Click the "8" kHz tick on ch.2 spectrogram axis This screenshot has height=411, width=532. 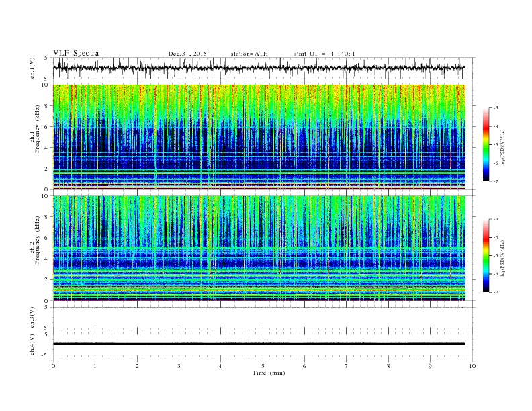click(x=47, y=217)
